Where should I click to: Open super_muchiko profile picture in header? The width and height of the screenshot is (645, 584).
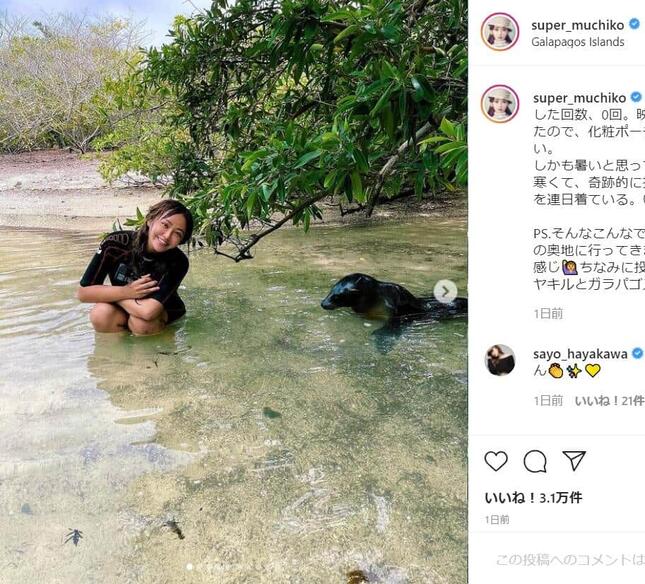tap(499, 31)
